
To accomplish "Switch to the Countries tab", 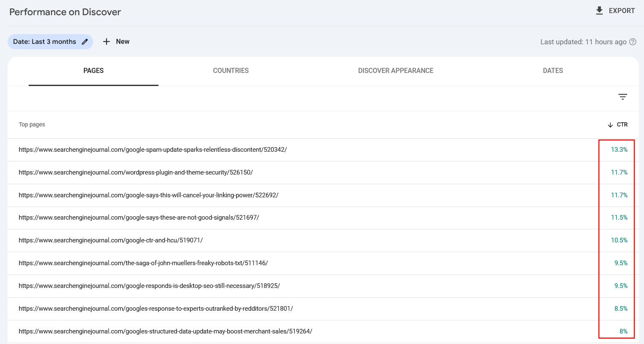I will (231, 71).
